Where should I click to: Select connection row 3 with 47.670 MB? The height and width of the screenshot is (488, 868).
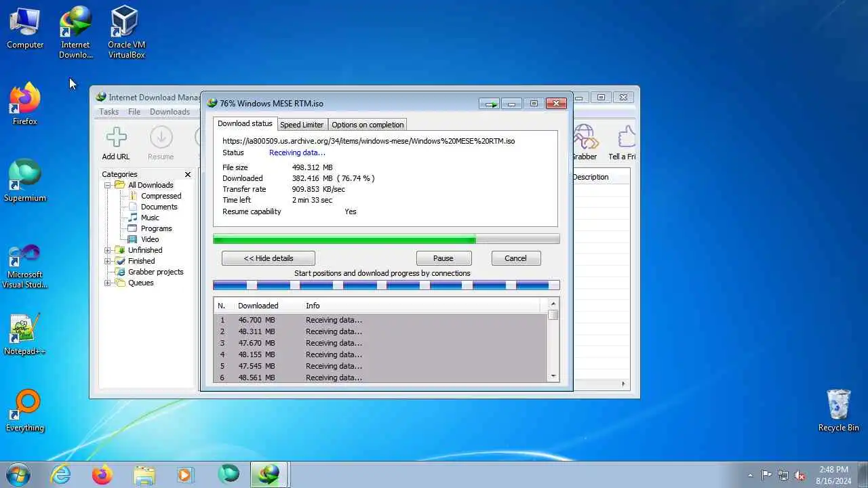(380, 343)
